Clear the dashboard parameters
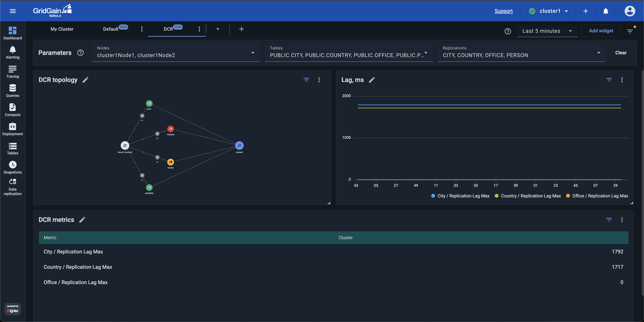Image resolution: width=644 pixels, height=322 pixels. [621, 53]
